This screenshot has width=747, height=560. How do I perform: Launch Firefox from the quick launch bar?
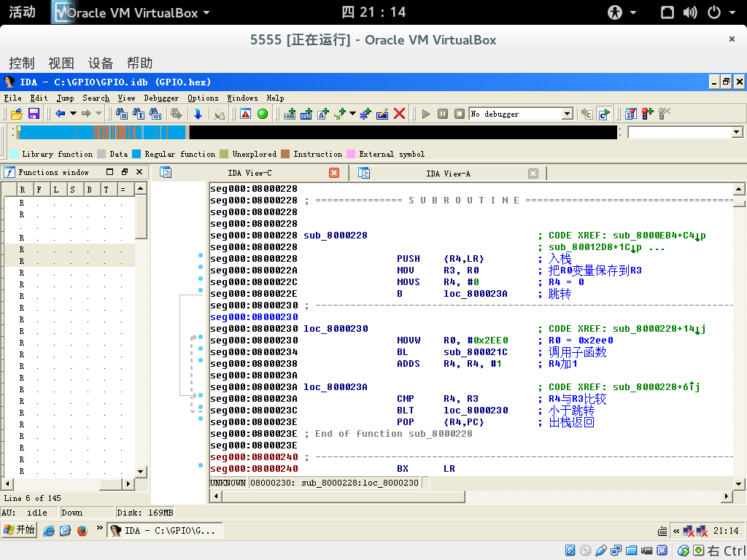tap(82, 531)
